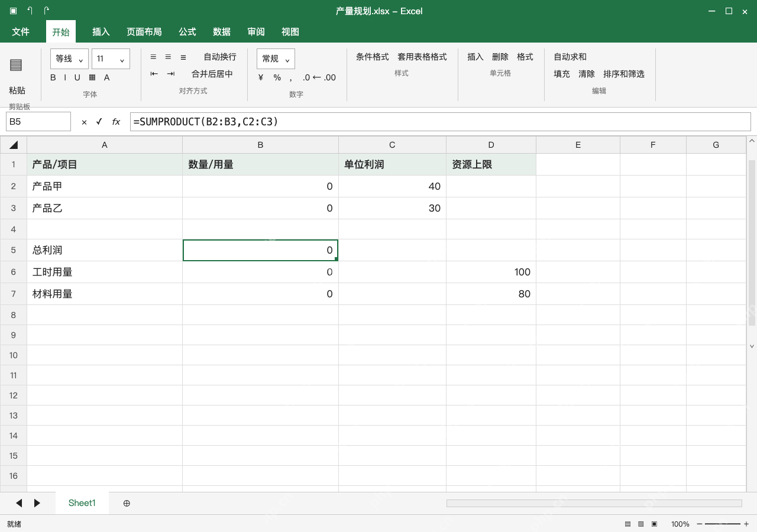Open the 文件 menu

pyautogui.click(x=21, y=32)
